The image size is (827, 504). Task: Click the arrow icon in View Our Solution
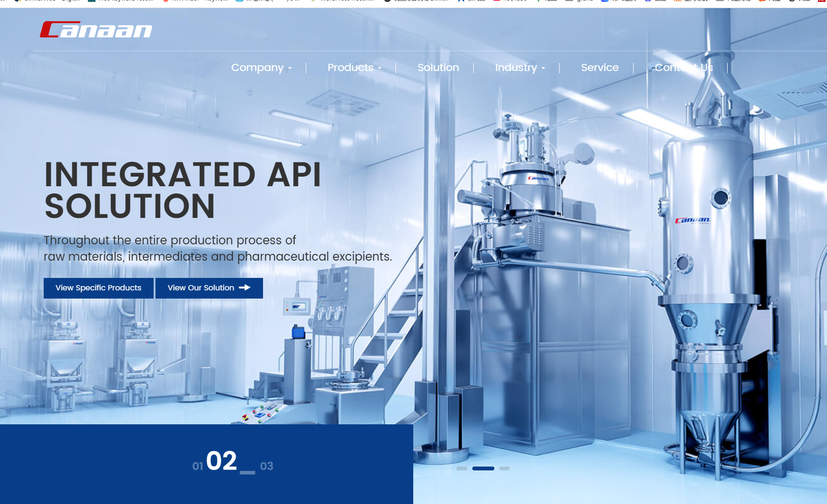(245, 288)
